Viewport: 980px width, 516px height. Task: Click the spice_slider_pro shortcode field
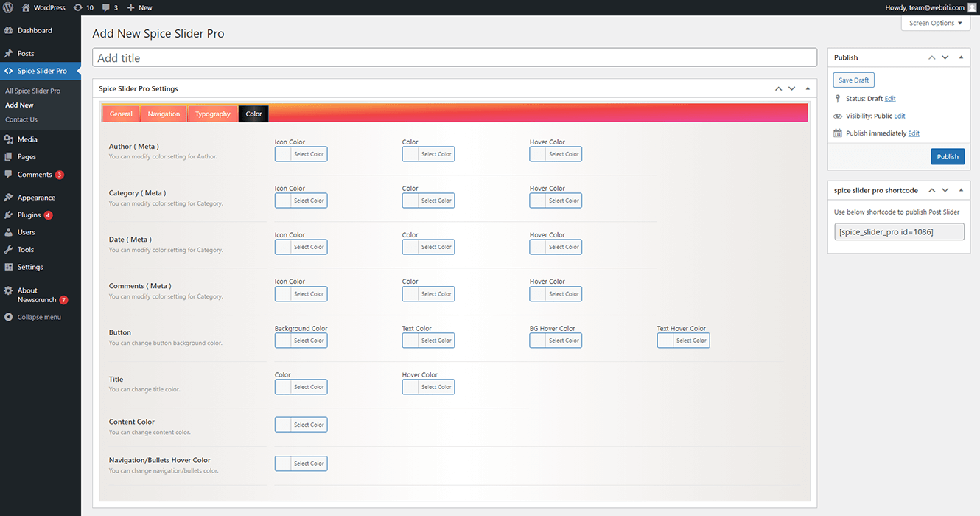899,231
